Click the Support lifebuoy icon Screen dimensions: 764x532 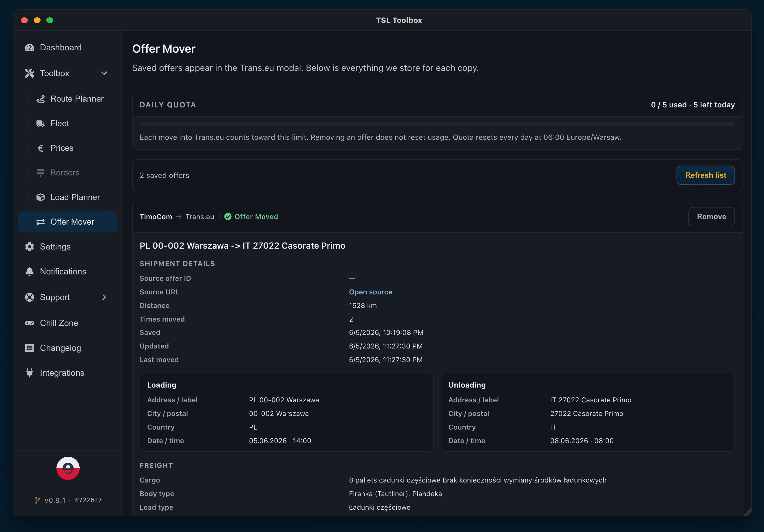click(30, 297)
